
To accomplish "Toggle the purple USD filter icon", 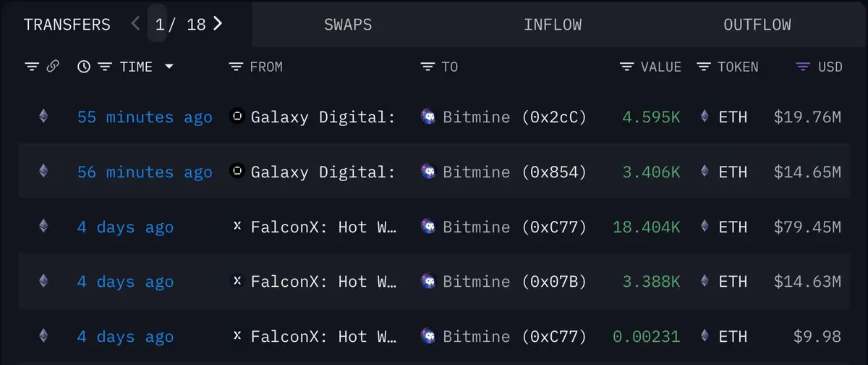I will coord(802,67).
